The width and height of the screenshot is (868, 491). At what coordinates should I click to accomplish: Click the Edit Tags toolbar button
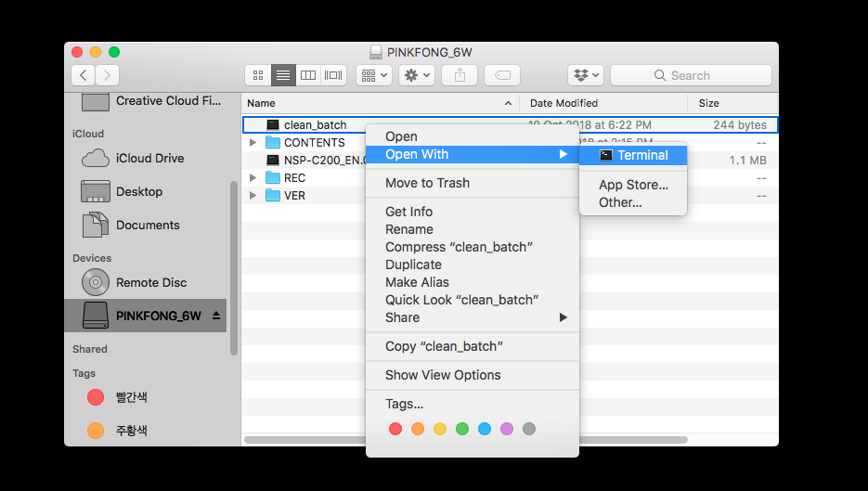pyautogui.click(x=502, y=75)
